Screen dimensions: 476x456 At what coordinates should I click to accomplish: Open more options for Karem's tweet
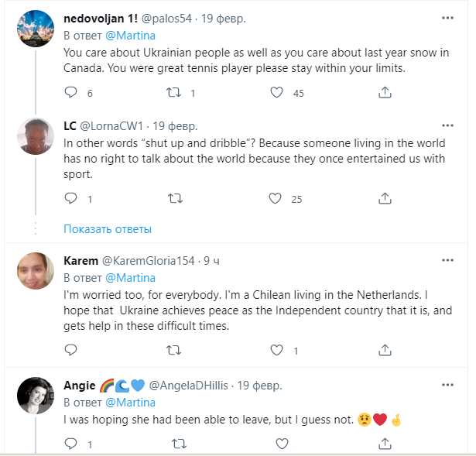tap(447, 259)
